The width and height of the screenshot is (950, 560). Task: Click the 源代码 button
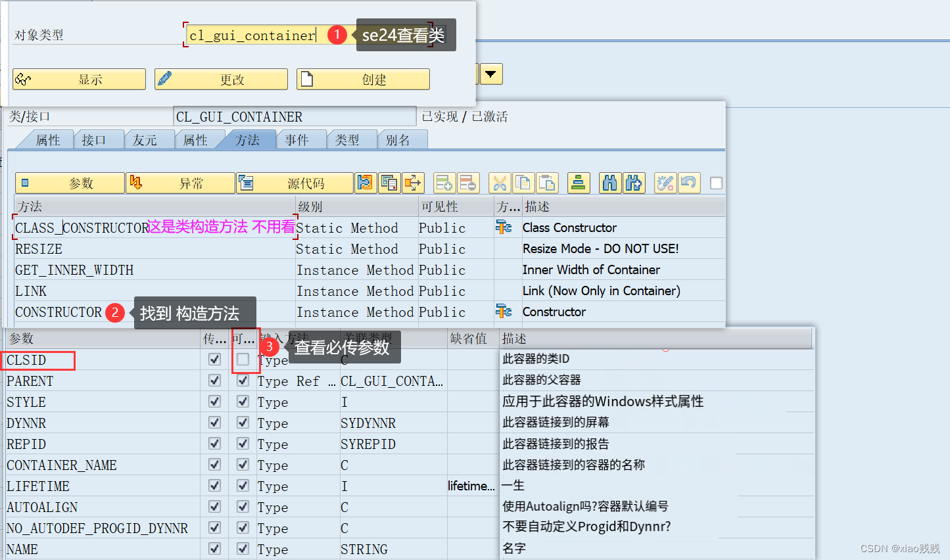coord(295,183)
